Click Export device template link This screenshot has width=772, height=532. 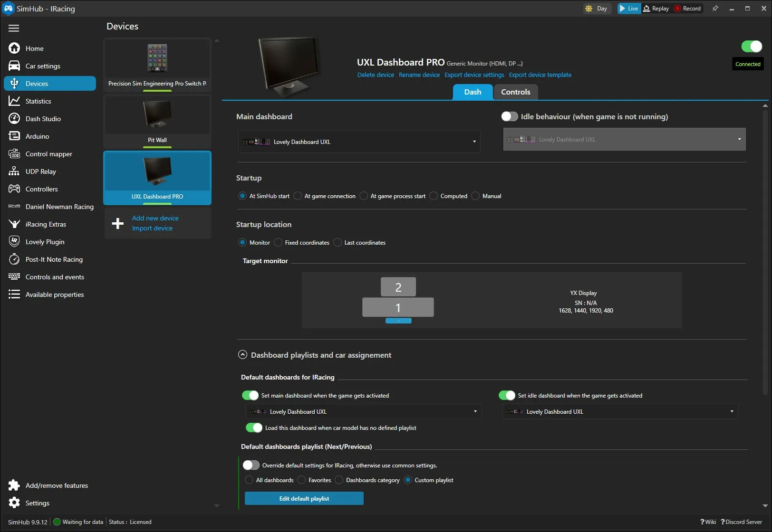click(540, 75)
